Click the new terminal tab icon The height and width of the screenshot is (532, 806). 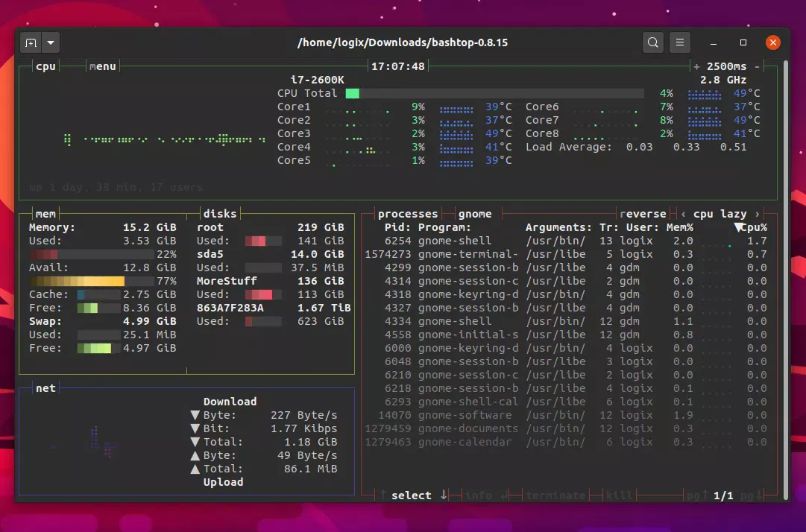pyautogui.click(x=31, y=42)
